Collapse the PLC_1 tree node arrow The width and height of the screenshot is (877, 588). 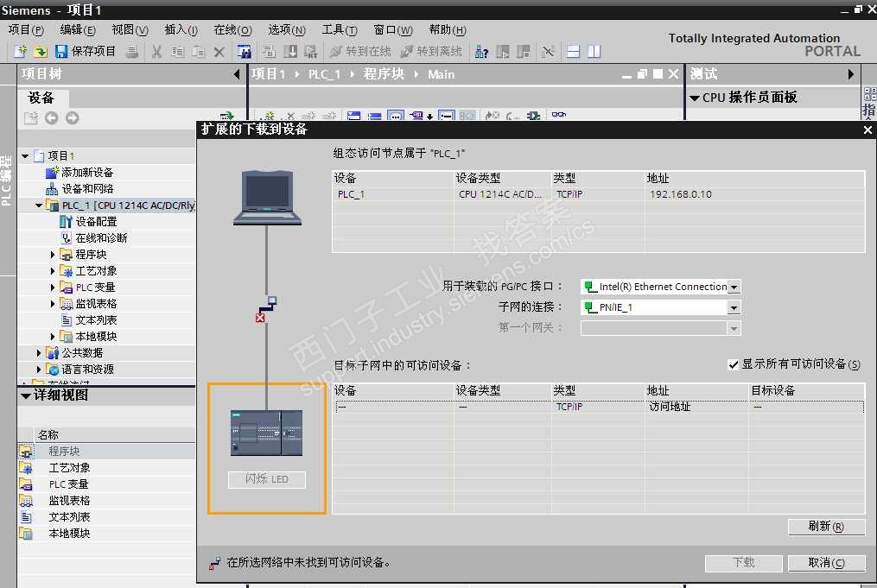39,205
